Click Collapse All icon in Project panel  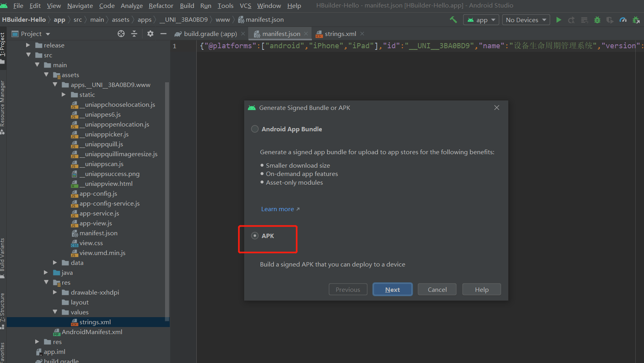click(134, 34)
